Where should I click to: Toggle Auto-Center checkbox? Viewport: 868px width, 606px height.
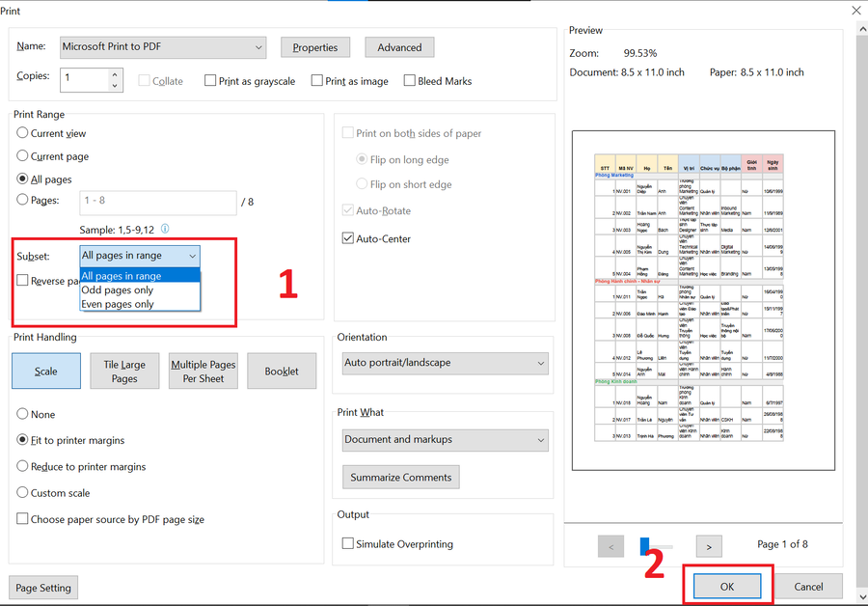coord(347,238)
